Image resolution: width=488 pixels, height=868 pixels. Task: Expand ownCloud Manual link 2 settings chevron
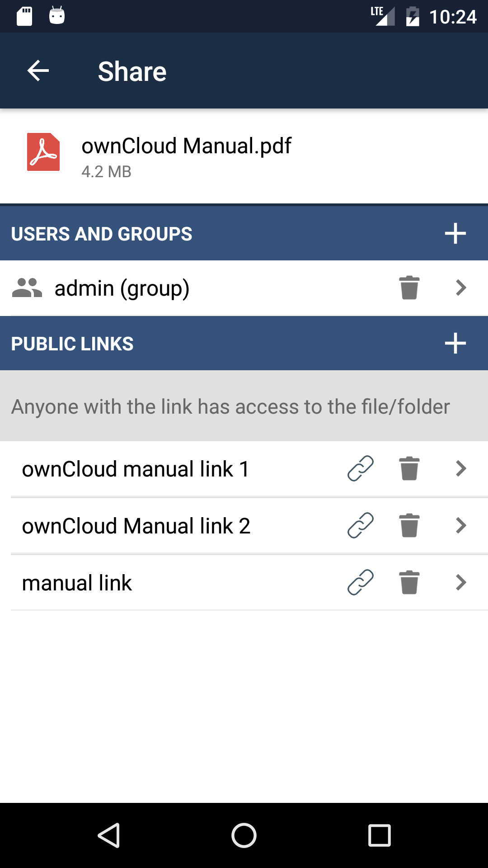click(x=461, y=525)
